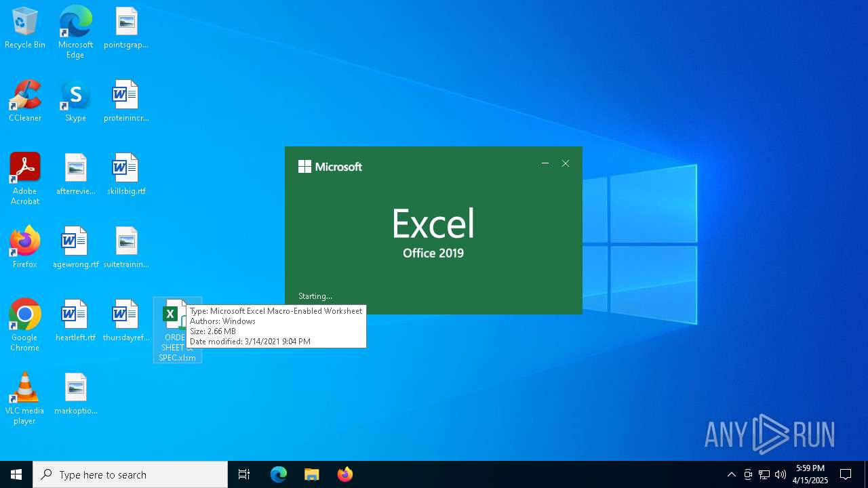Click the 'Starting...' status text
The image size is (868, 488).
(315, 296)
